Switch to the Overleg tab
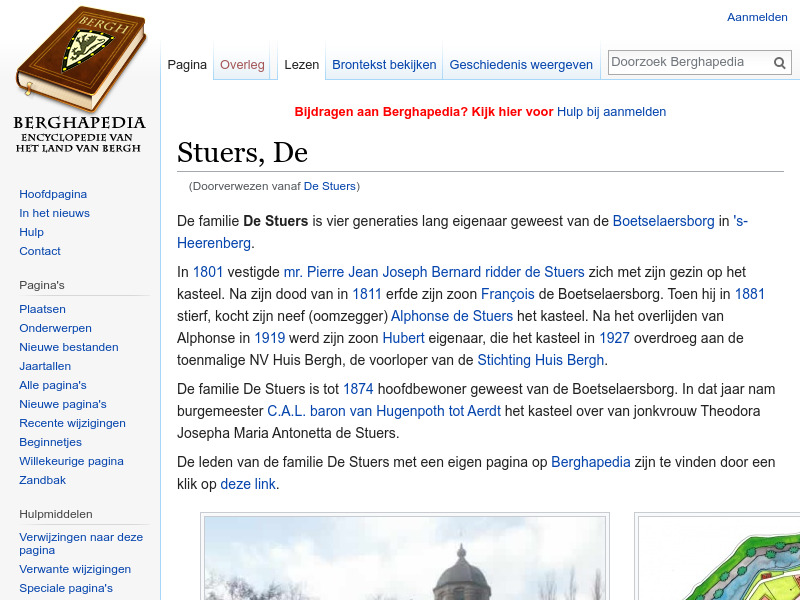The width and height of the screenshot is (800, 600). pos(242,64)
